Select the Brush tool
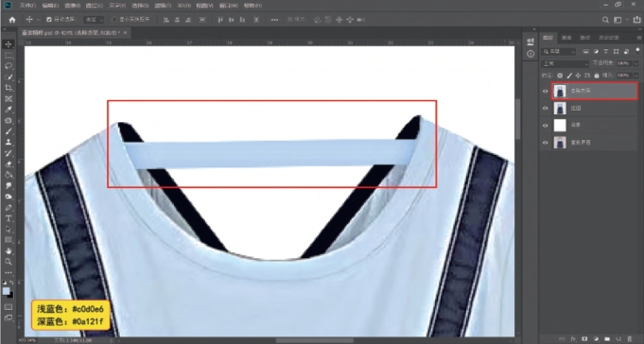 point(9,131)
